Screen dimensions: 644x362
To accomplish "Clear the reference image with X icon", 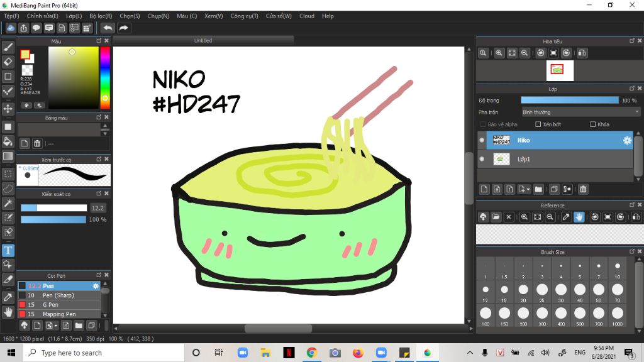I will (x=508, y=217).
